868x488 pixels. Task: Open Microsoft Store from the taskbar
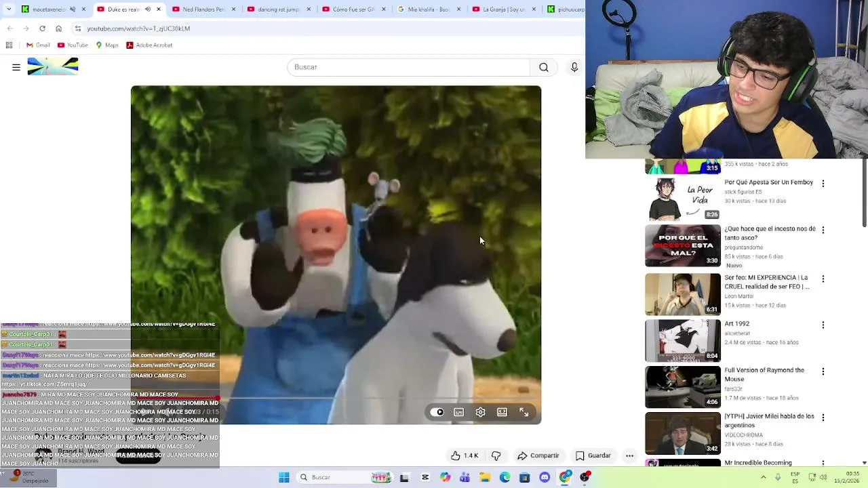point(524,477)
